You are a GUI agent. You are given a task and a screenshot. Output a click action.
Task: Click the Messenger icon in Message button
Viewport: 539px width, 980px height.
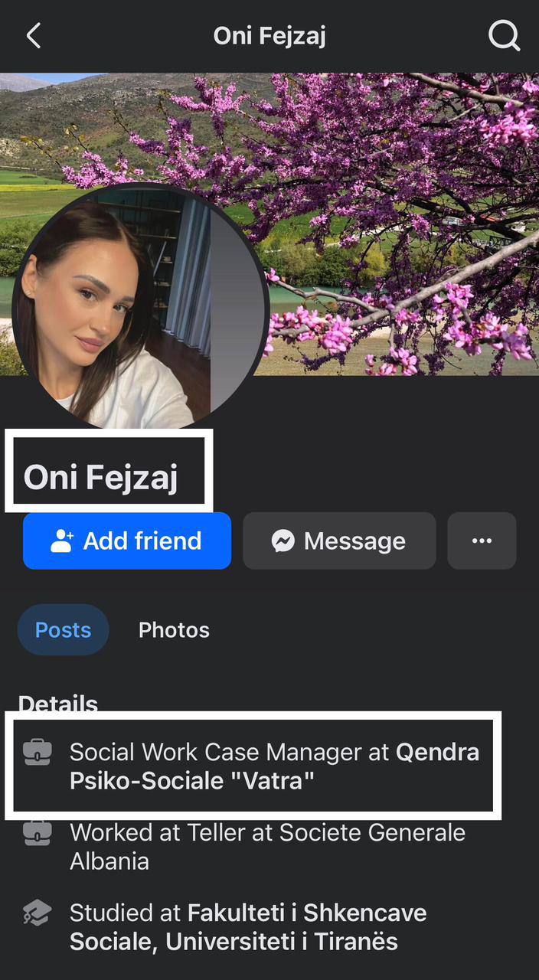[x=283, y=541]
